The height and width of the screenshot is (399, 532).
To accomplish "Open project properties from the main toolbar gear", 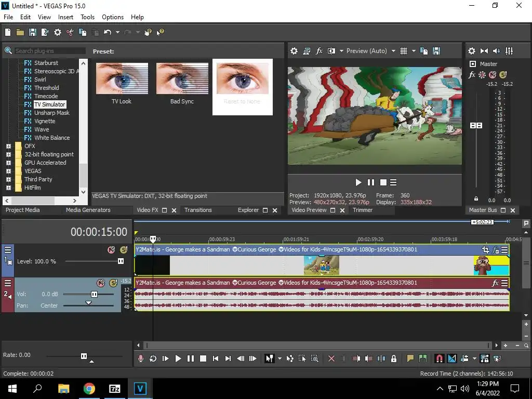I will pyautogui.click(x=58, y=32).
